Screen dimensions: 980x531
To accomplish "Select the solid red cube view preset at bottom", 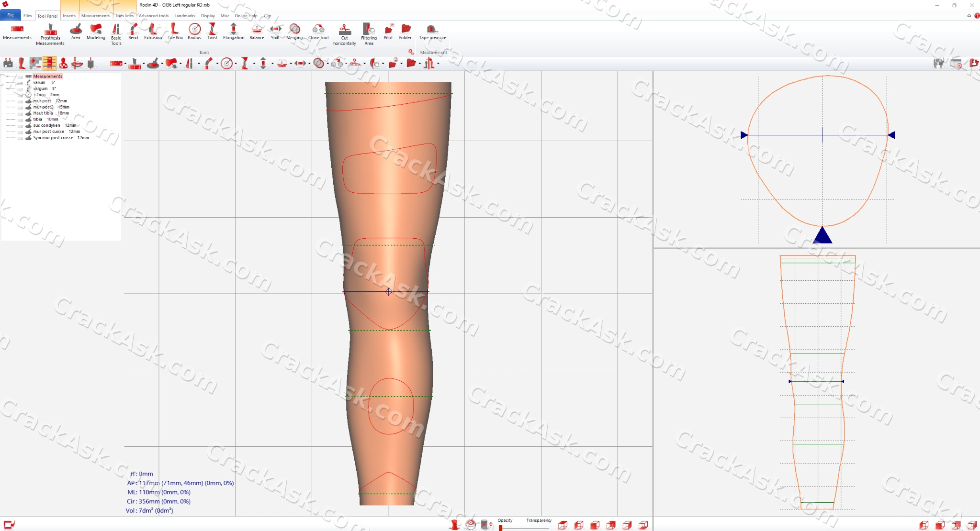I will click(595, 525).
